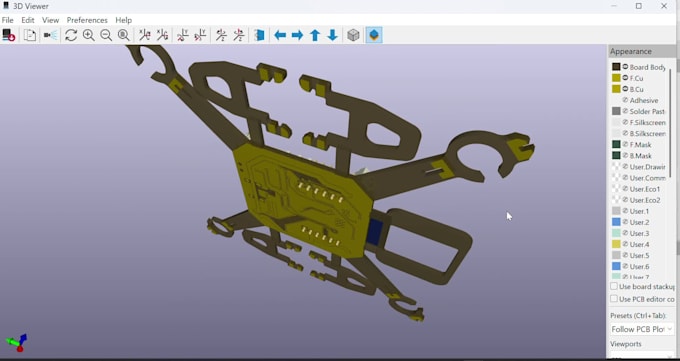The width and height of the screenshot is (680, 361).
Task: Render the current view using raytracing
Action: 50,35
